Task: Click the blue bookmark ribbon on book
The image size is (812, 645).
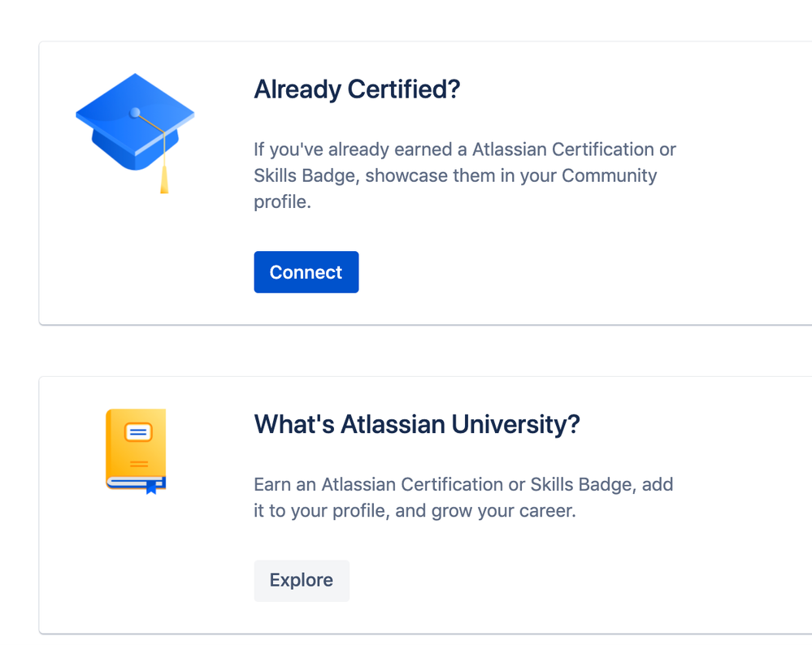Action: click(x=151, y=487)
